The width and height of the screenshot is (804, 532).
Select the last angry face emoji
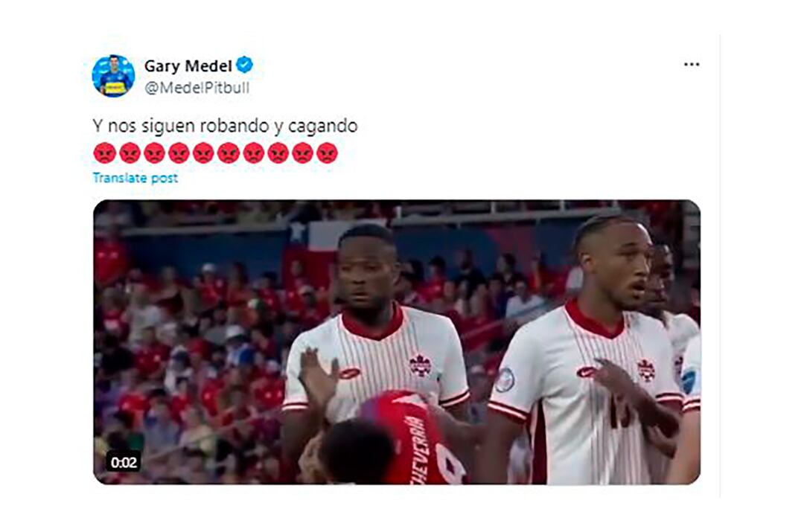click(327, 153)
